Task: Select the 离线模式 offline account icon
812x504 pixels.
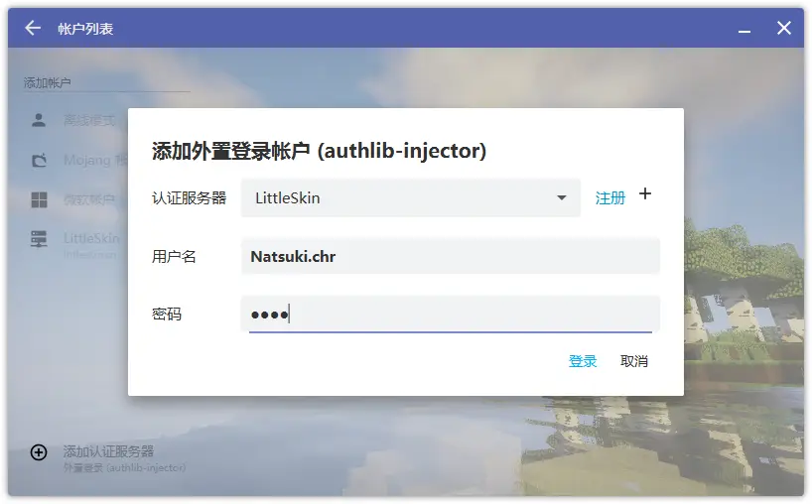Action: click(x=39, y=121)
